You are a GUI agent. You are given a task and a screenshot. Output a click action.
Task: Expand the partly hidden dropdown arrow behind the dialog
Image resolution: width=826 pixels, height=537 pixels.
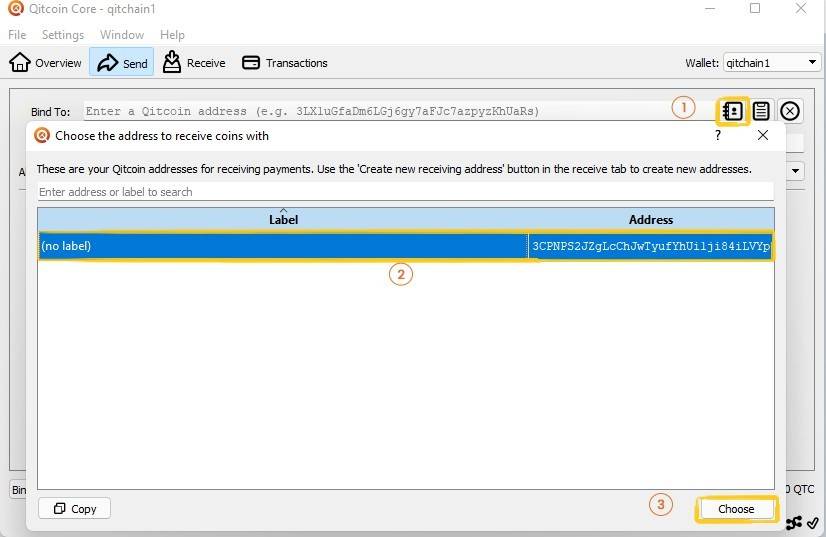pos(795,171)
